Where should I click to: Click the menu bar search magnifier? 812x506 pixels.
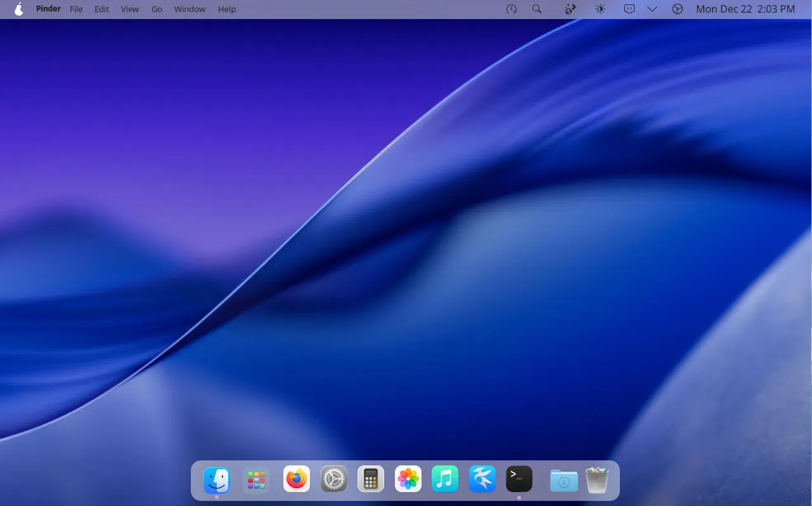[x=537, y=9]
